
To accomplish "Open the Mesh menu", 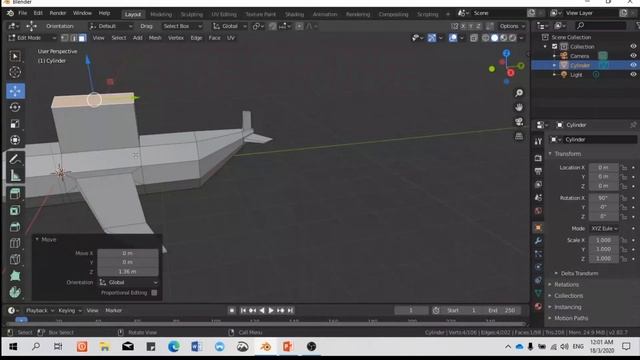I will (x=155, y=38).
